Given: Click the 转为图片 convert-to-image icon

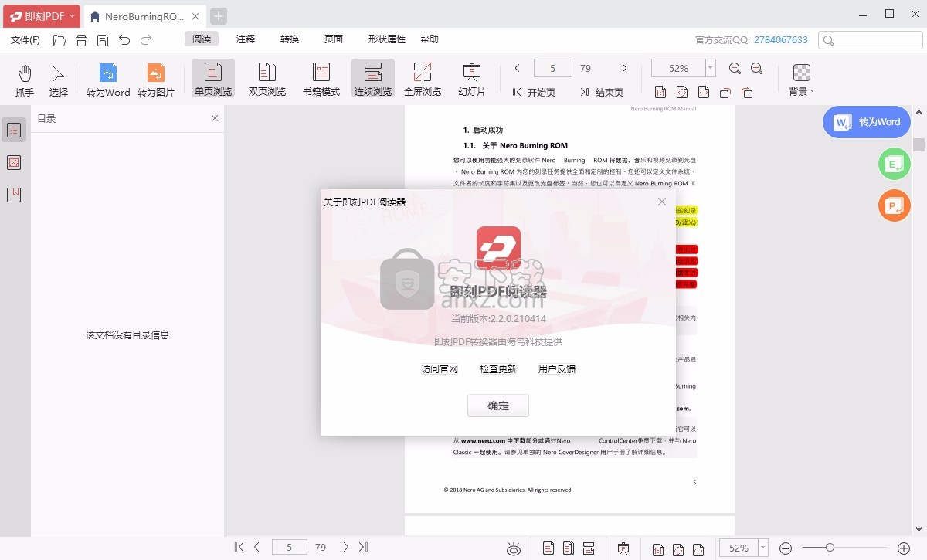Looking at the screenshot, I should (x=156, y=80).
